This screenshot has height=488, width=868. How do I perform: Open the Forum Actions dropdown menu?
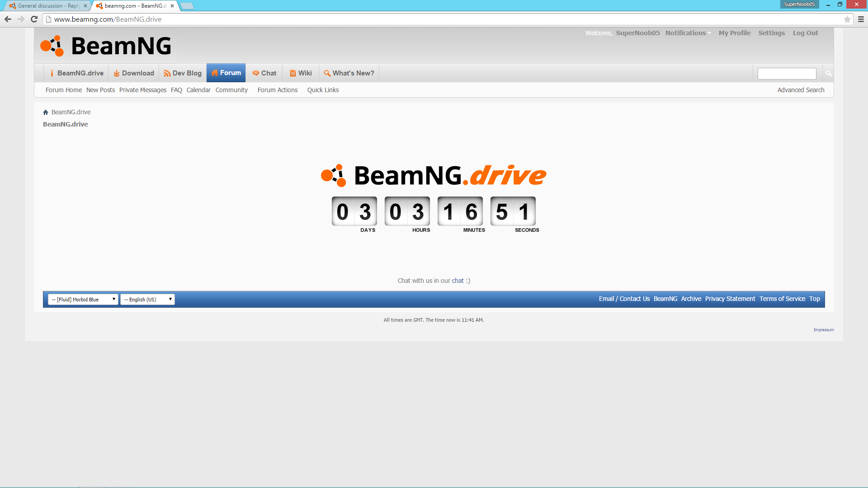point(278,90)
